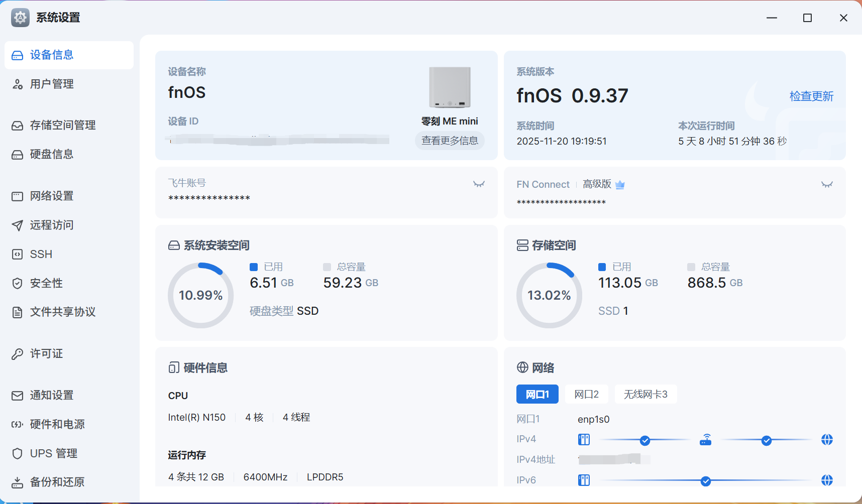Screen dimensions: 862x504
Task: Click 4 条共 12 GB memory text
Action: pos(196,477)
